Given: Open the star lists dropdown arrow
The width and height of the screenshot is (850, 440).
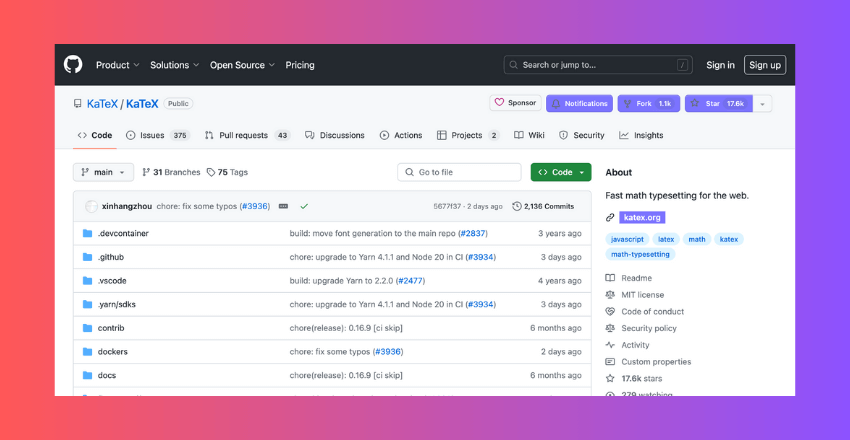Looking at the screenshot, I should [762, 103].
